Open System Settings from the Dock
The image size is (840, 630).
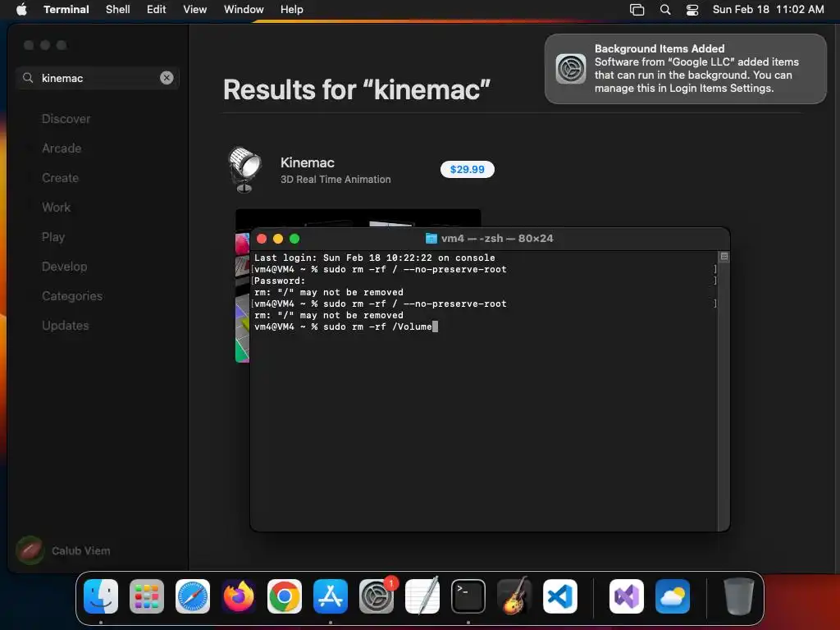[x=376, y=596]
